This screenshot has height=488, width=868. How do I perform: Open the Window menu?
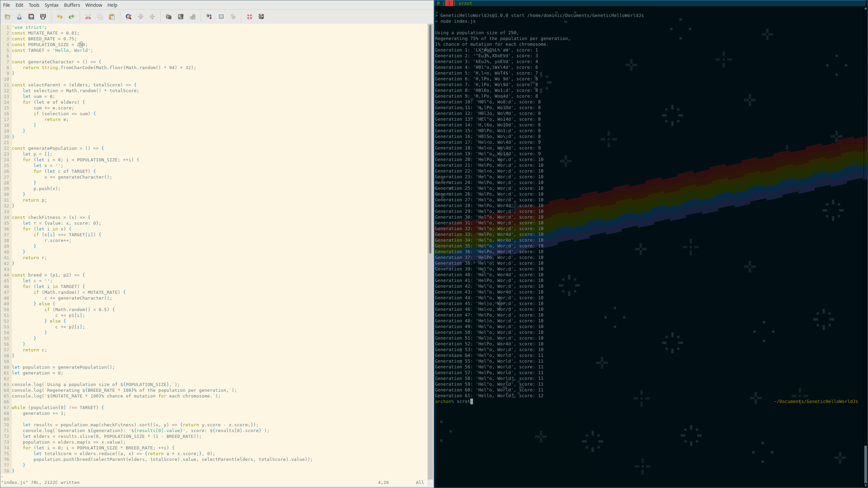(x=94, y=5)
